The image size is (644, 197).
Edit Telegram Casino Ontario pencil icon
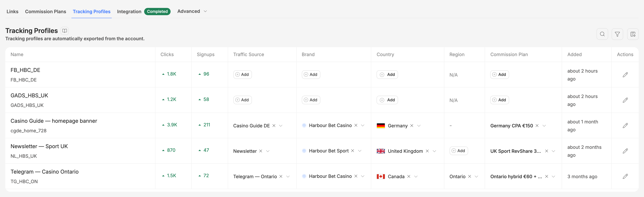click(625, 177)
